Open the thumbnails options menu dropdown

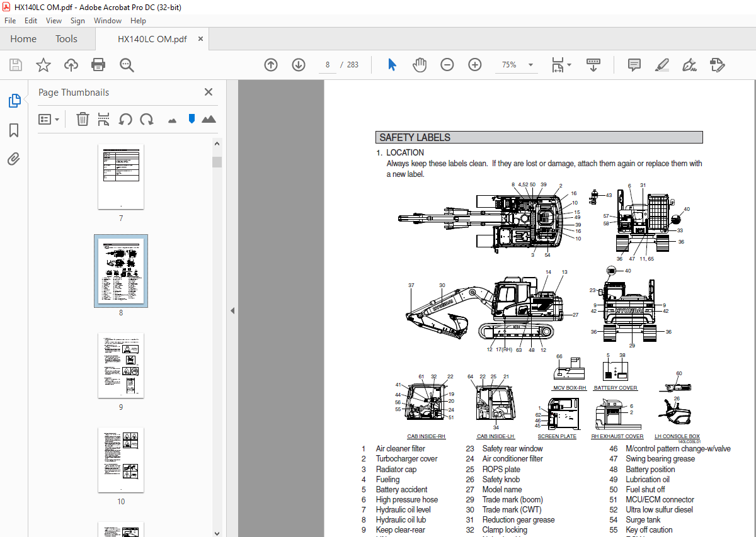[x=49, y=119]
